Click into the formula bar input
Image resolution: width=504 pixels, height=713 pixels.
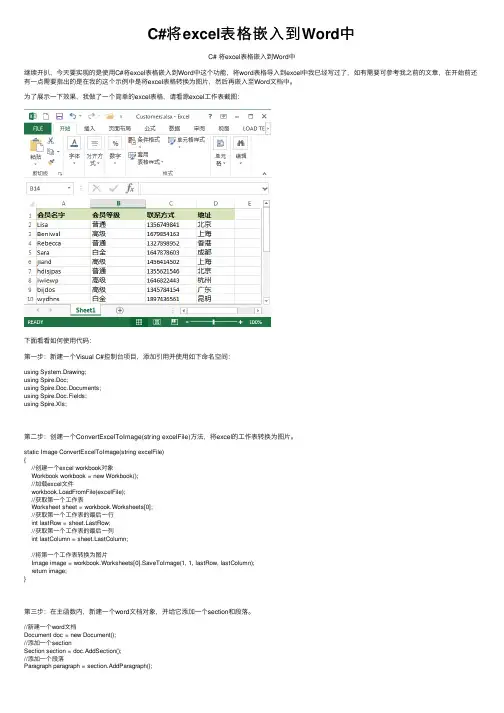(200, 188)
